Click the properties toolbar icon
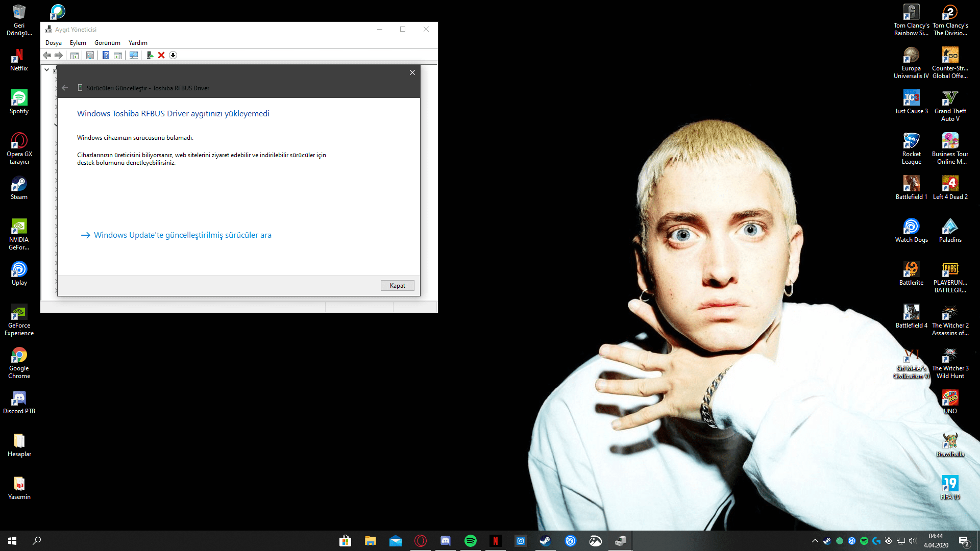This screenshot has height=551, width=980. [90, 55]
